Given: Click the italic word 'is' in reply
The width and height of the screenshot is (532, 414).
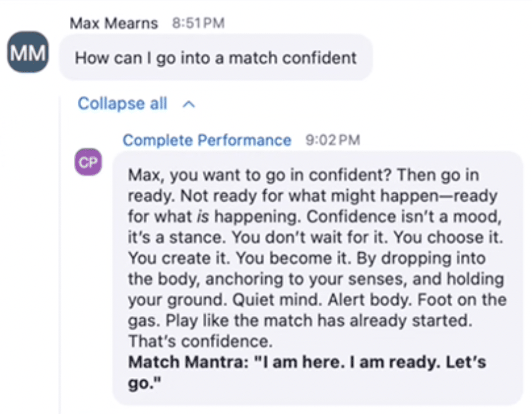Looking at the screenshot, I should coord(203,217).
